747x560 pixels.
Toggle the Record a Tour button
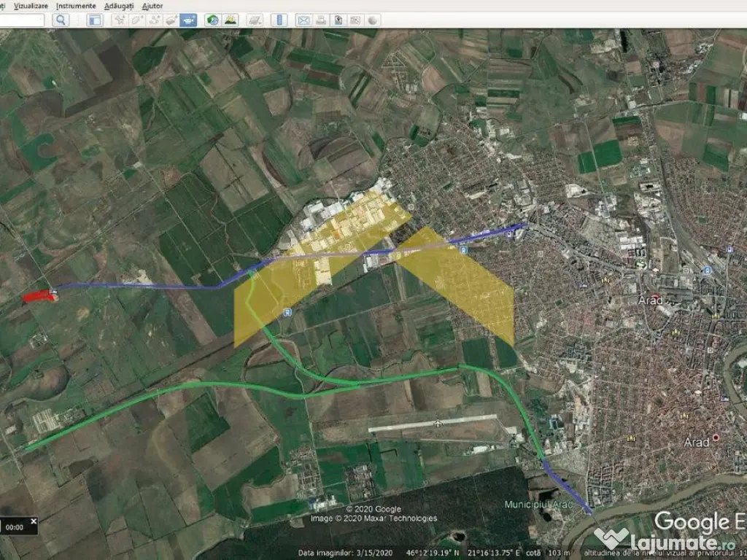click(x=189, y=20)
